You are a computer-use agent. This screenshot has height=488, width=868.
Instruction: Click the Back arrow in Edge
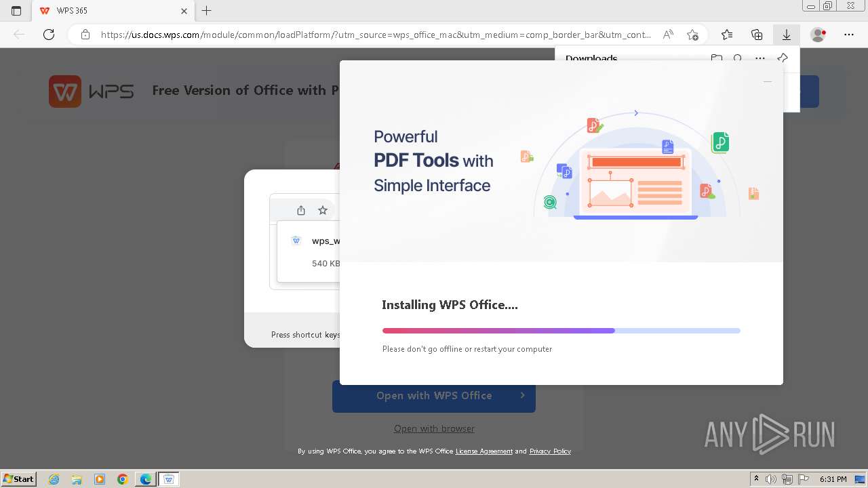19,35
